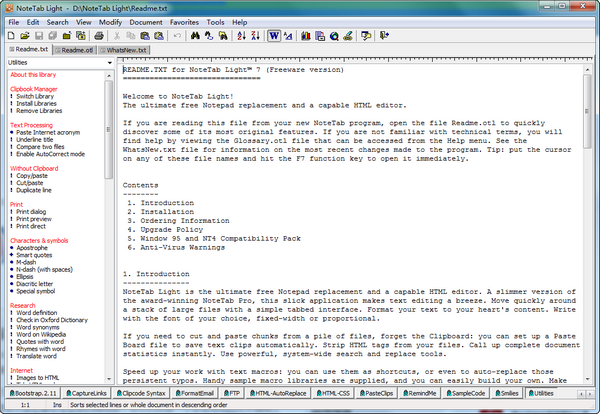The image size is (600, 414).
Task: Run the Install Libraries clip
Action: (x=36, y=104)
